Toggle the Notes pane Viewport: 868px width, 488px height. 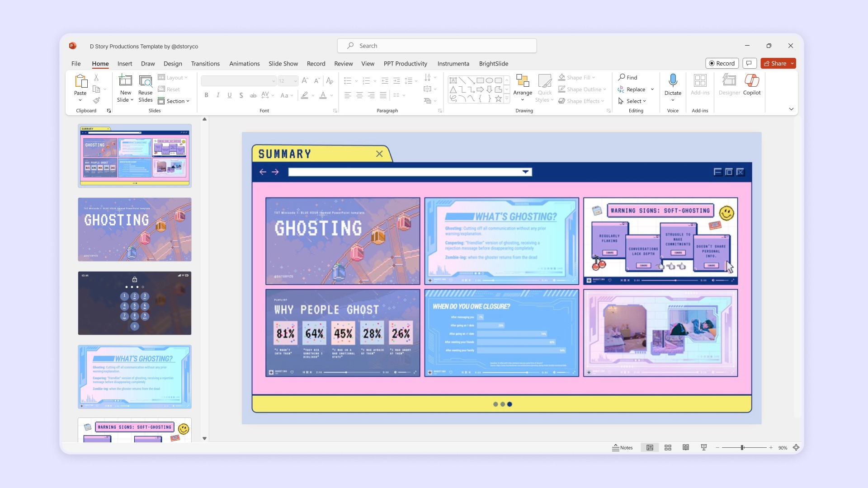tap(623, 447)
